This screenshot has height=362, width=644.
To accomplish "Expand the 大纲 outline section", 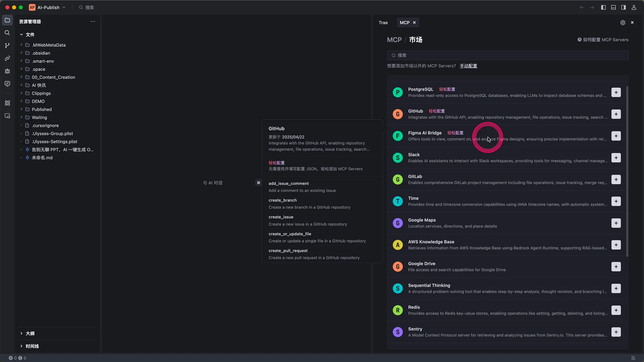I will tap(30, 333).
